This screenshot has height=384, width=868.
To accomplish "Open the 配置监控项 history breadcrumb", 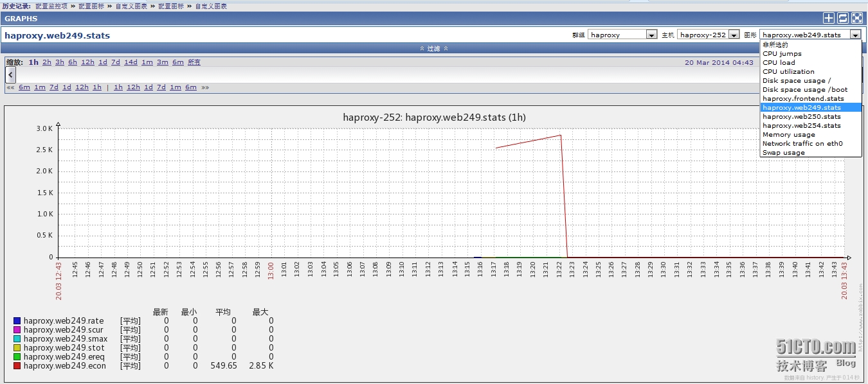I will (51, 6).
